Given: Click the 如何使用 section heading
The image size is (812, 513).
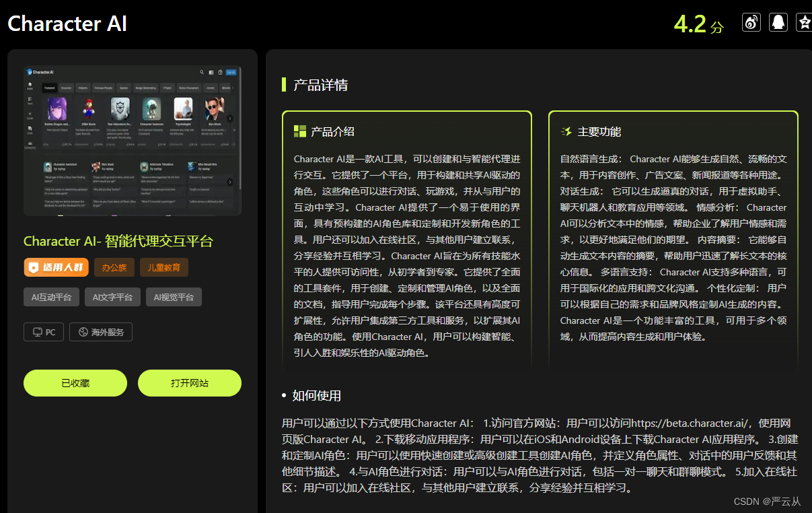Looking at the screenshot, I should coord(316,395).
